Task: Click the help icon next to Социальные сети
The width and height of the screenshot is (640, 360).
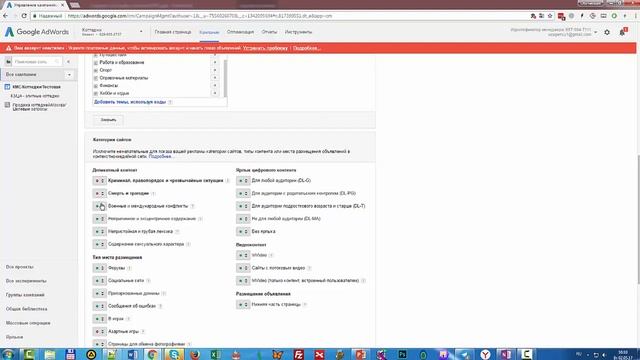Action: [x=148, y=281]
